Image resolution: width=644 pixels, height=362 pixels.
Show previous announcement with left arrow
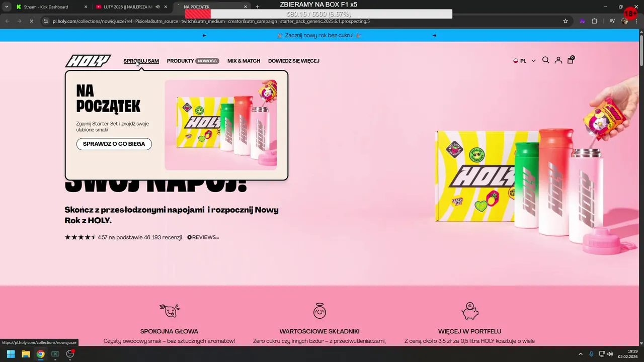point(204,35)
